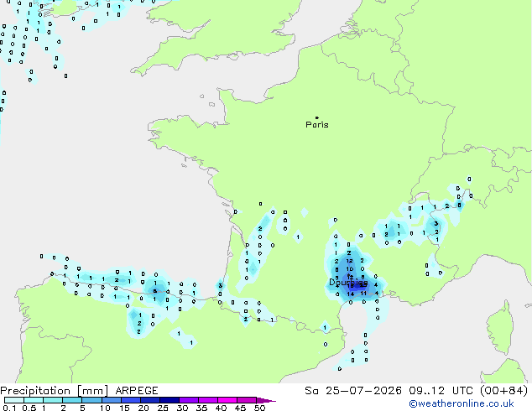
Task: Click the 5–10 mm legend color swatch
Action: click(x=91, y=400)
